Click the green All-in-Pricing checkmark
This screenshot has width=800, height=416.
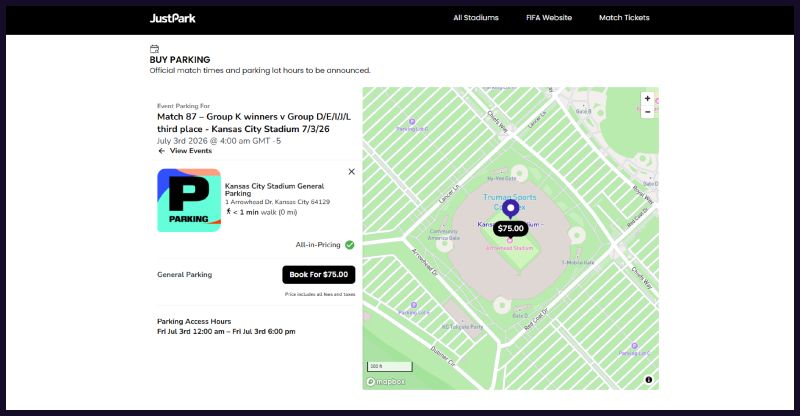[x=349, y=244]
